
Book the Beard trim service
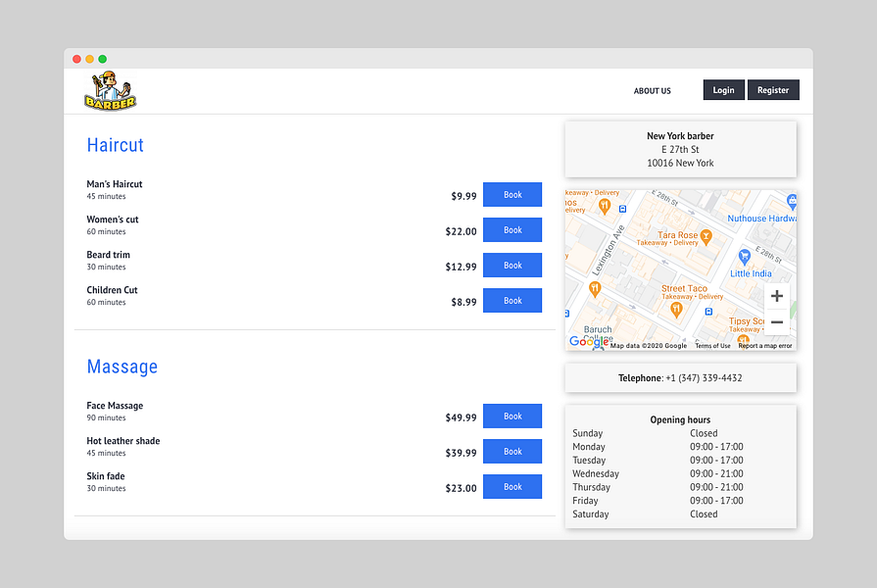tap(512, 266)
